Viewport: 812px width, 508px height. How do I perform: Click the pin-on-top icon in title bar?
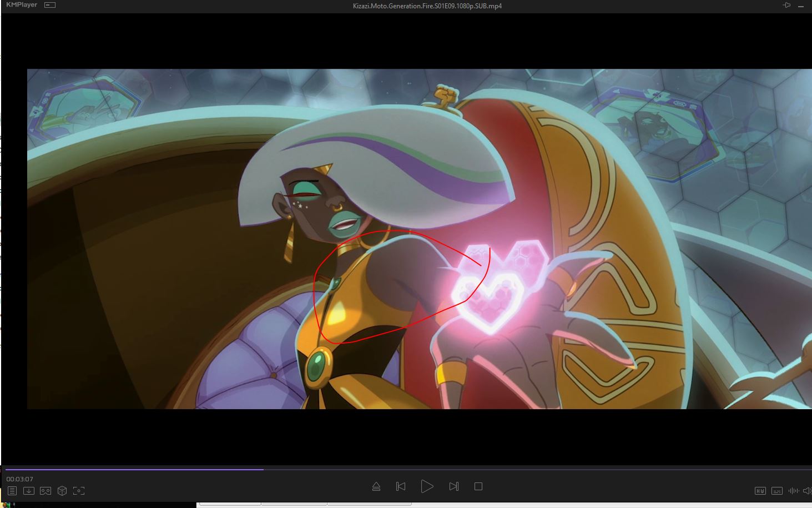click(x=786, y=5)
